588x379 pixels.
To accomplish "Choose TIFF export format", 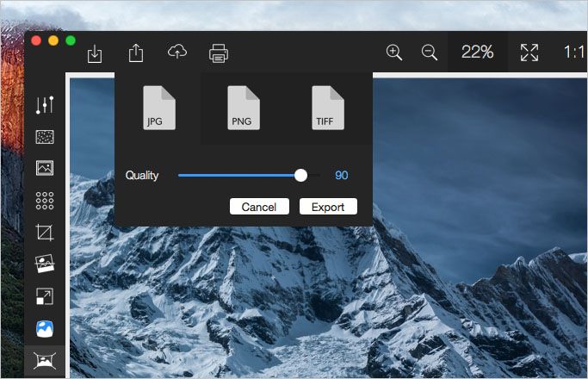I will 328,108.
